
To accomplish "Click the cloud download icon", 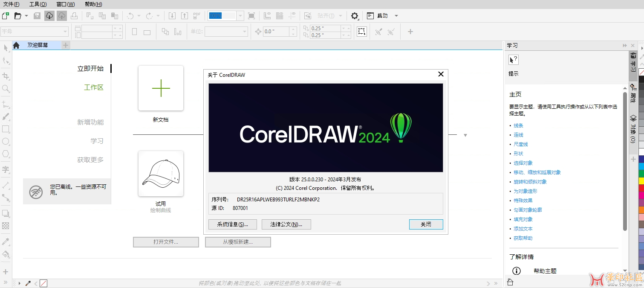I will coord(49,16).
